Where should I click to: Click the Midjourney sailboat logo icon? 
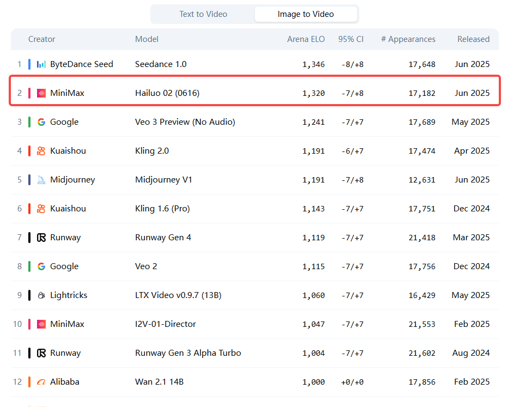(41, 180)
